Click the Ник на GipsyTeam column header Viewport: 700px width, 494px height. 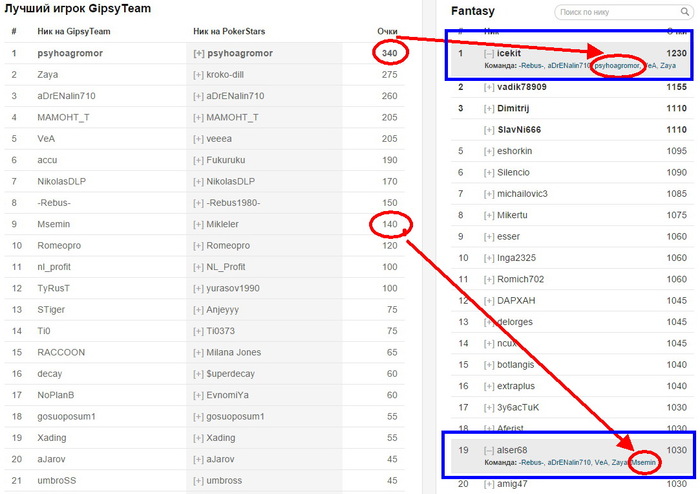coord(74,31)
